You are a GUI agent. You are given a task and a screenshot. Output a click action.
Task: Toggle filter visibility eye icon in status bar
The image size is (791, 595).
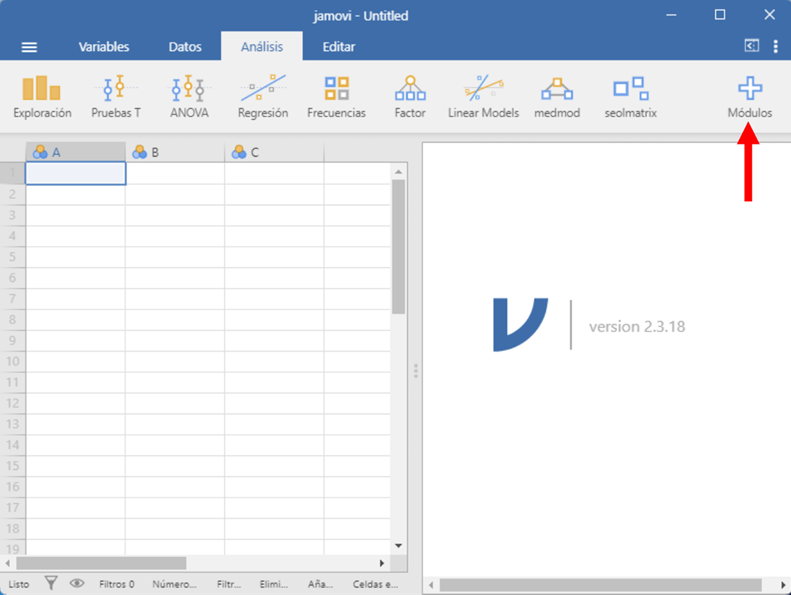coord(77,583)
